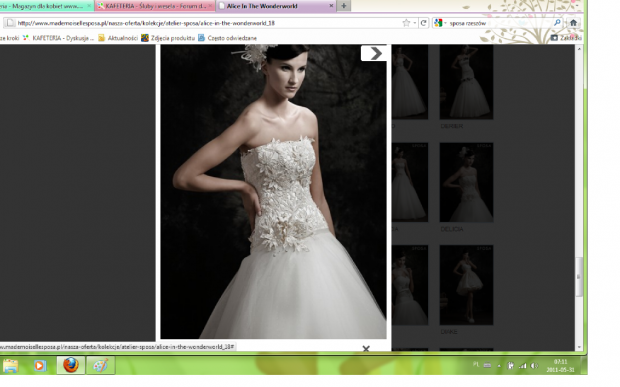Open Windows Media Player taskbar icon
620x387 pixels.
[39, 366]
